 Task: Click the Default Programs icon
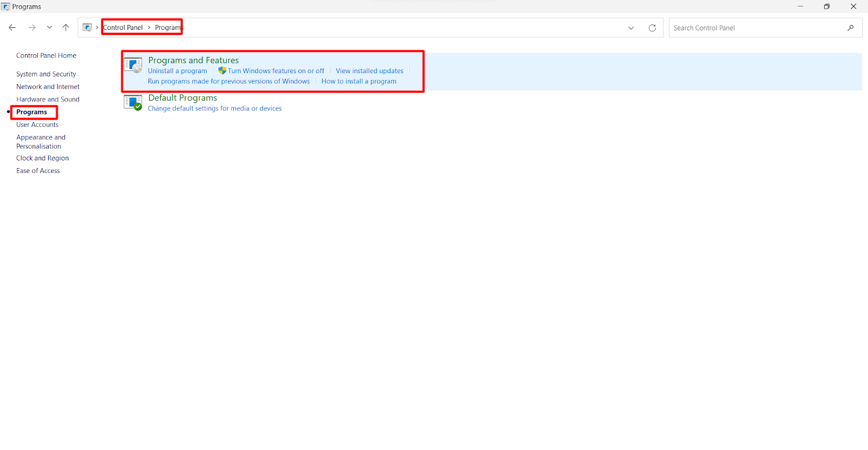(133, 102)
